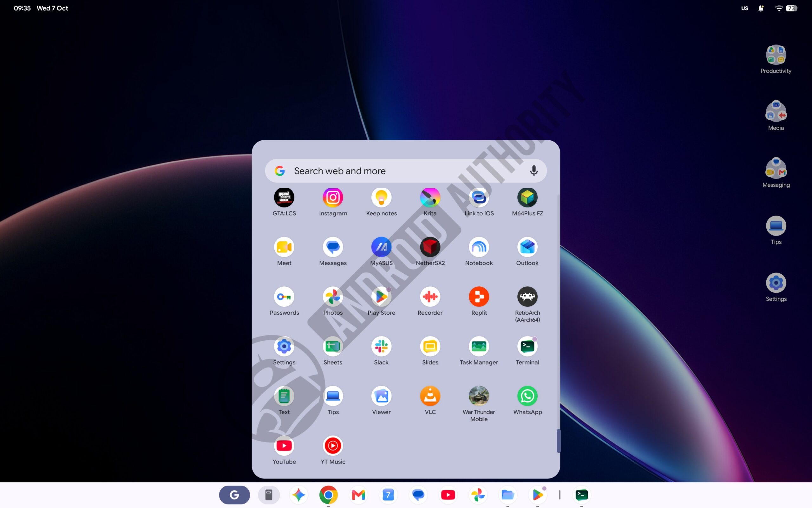Image resolution: width=812 pixels, height=508 pixels.
Task: Click the Google G button in taskbar
Action: tap(234, 495)
